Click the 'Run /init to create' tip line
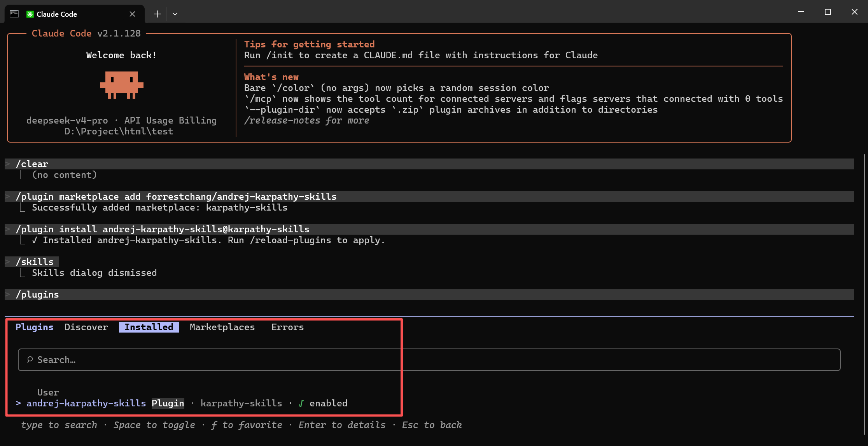Image resolution: width=868 pixels, height=446 pixels. pos(421,55)
